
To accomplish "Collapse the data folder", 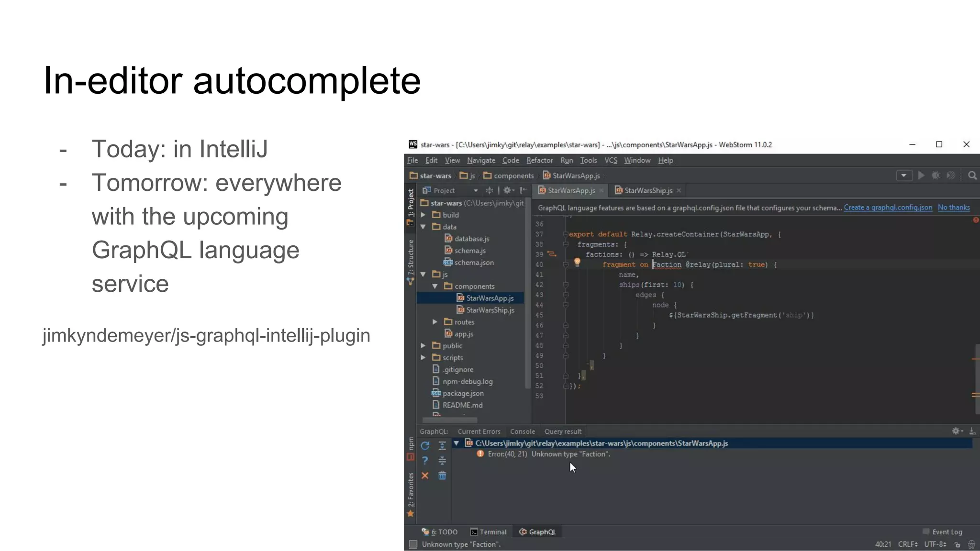I will pyautogui.click(x=423, y=227).
